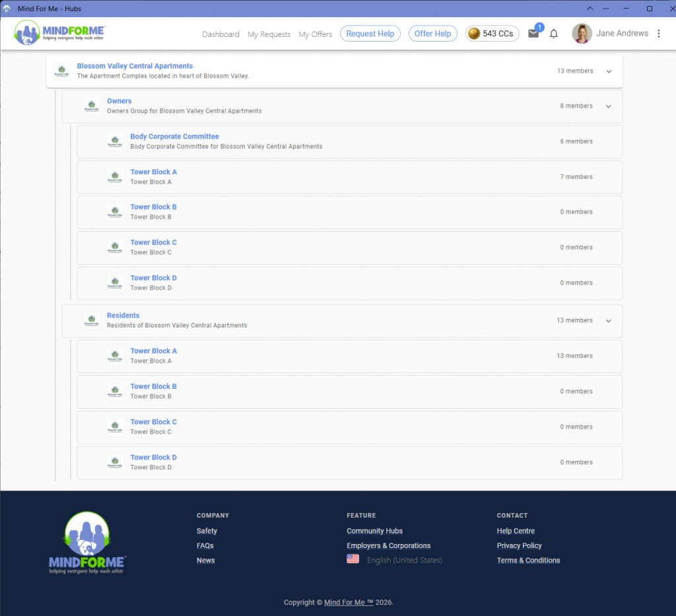
Task: Collapse the Residents group chevron
Action: coord(608,321)
